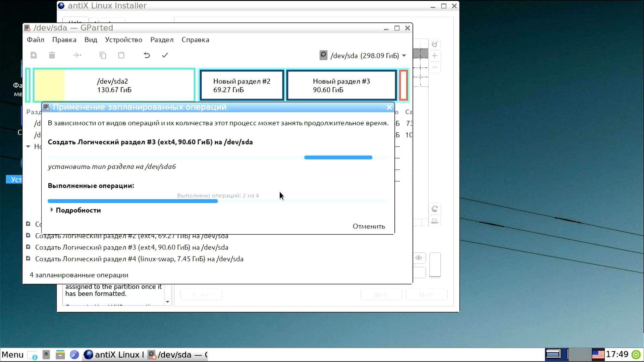Click the disk icon beside /dev/sda selector
This screenshot has height=362, width=644.
pyautogui.click(x=323, y=55)
